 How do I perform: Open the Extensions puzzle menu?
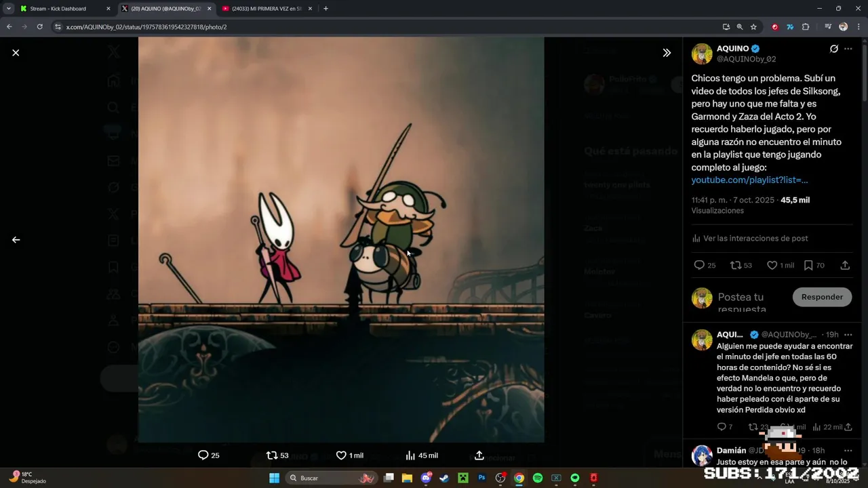806,27
